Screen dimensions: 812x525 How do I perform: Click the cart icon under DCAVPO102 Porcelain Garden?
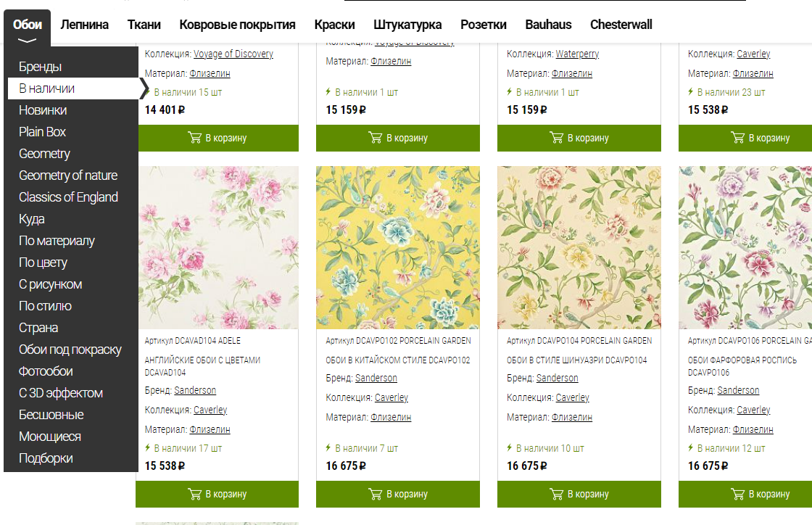tap(375, 494)
